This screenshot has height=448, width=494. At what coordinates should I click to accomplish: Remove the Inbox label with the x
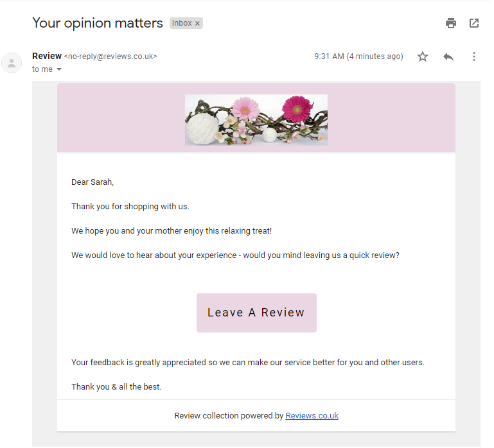197,23
